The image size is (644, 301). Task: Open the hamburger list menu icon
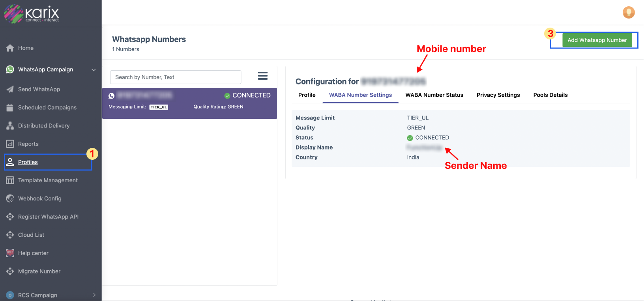coord(263,76)
